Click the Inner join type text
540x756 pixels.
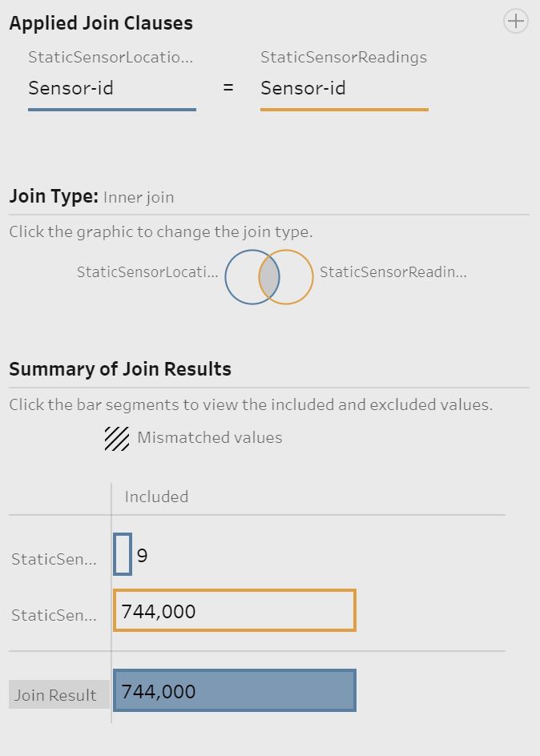tap(139, 197)
